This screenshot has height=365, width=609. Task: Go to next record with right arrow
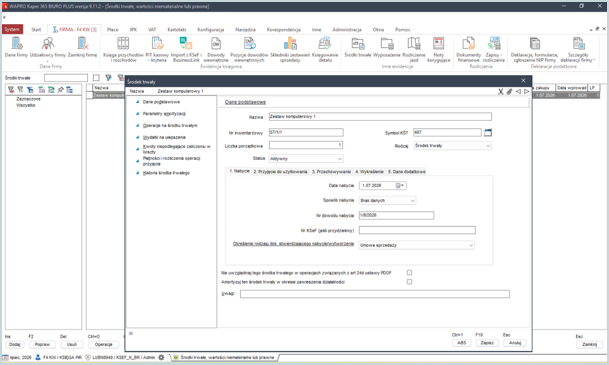526,92
